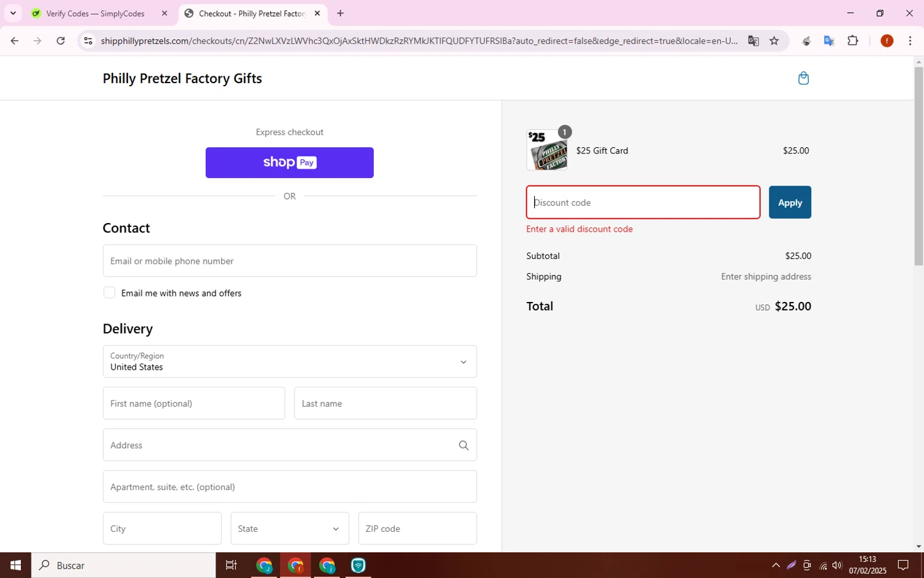Expand the Country/Region dropdown
The width and height of the screenshot is (924, 578).
290,362
